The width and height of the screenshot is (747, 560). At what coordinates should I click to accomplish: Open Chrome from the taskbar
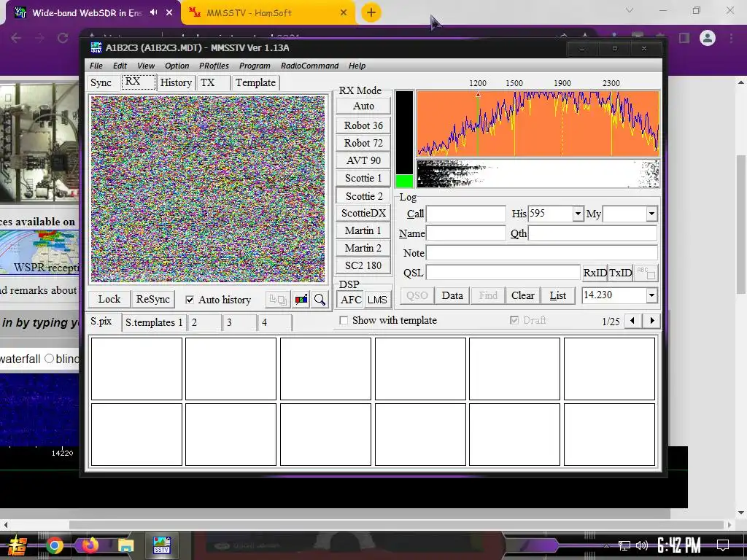54,545
